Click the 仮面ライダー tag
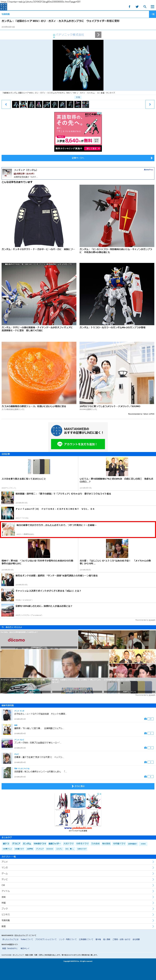 tap(54, 843)
